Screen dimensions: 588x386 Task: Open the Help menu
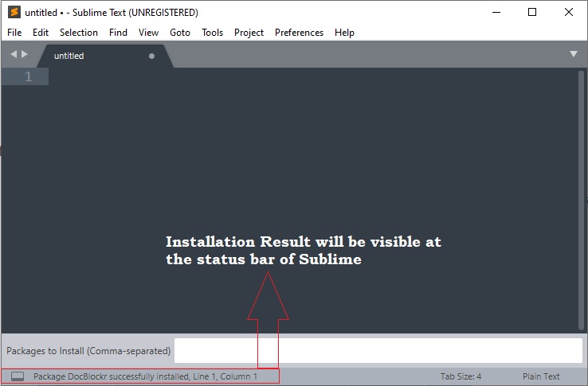pos(344,33)
